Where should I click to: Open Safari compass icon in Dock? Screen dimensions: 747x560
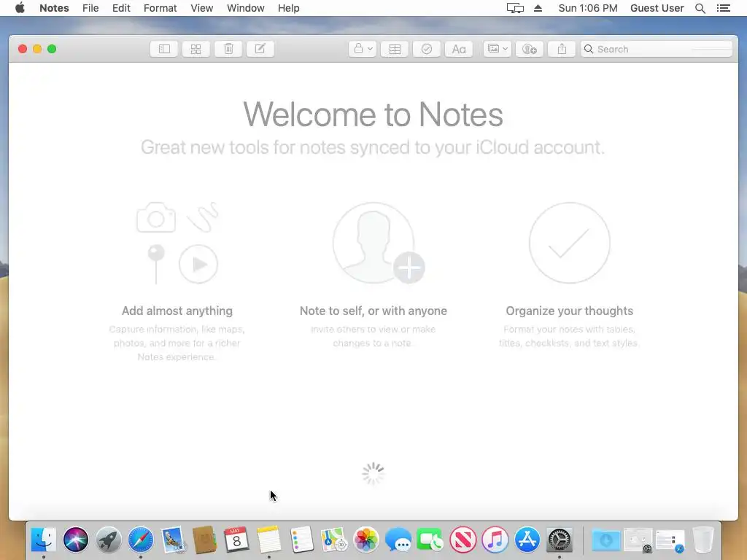[141, 540]
